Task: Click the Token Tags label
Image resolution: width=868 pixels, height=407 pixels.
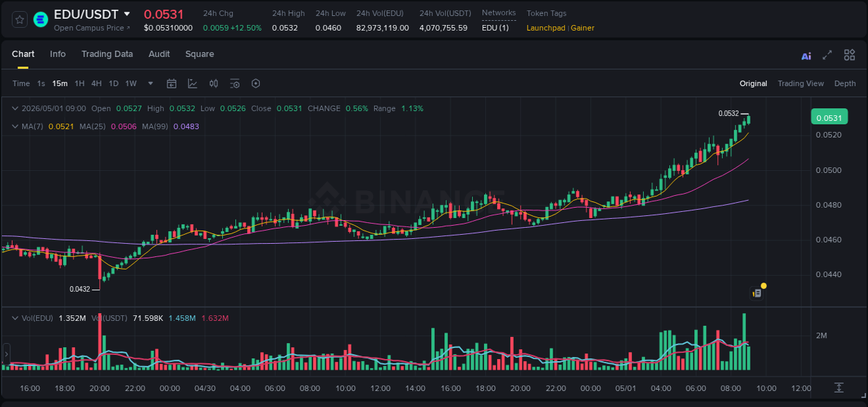Action: [x=546, y=13]
